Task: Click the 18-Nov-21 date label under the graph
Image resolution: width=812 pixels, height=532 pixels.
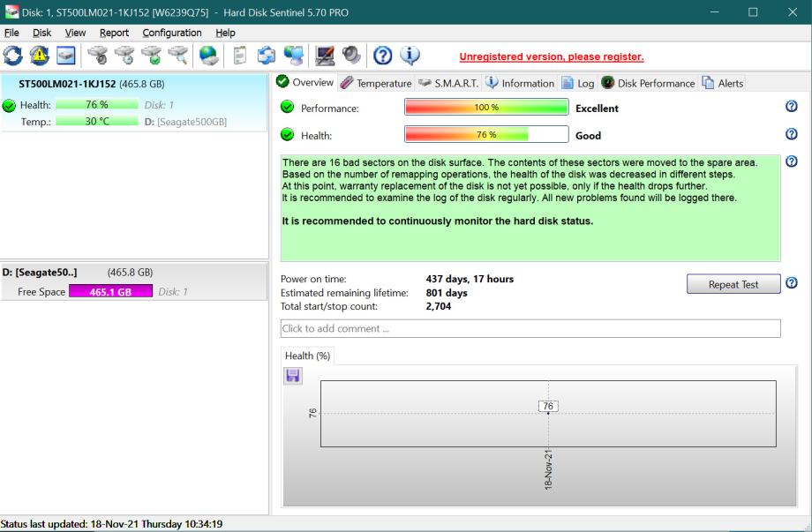Action: click(x=548, y=469)
